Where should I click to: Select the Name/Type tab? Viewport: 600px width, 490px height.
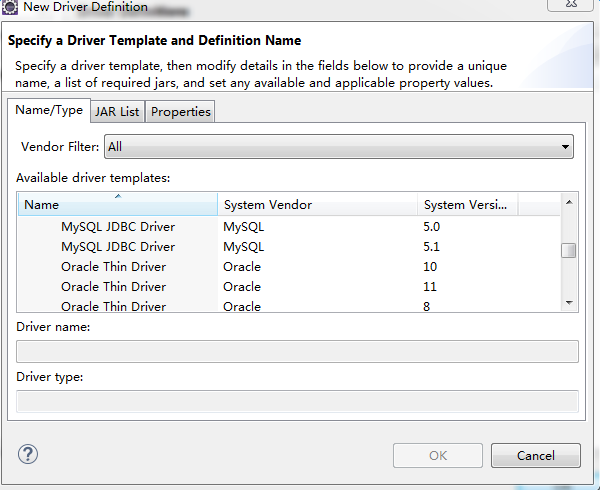coord(49,110)
